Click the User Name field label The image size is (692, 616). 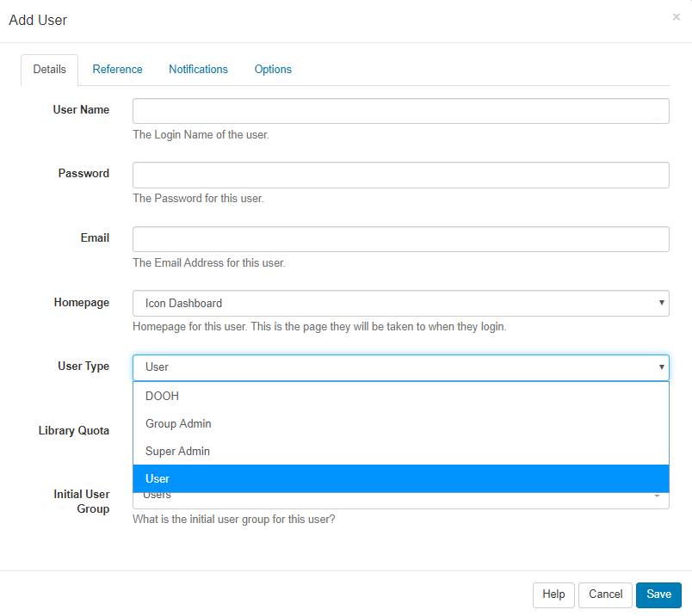[81, 110]
